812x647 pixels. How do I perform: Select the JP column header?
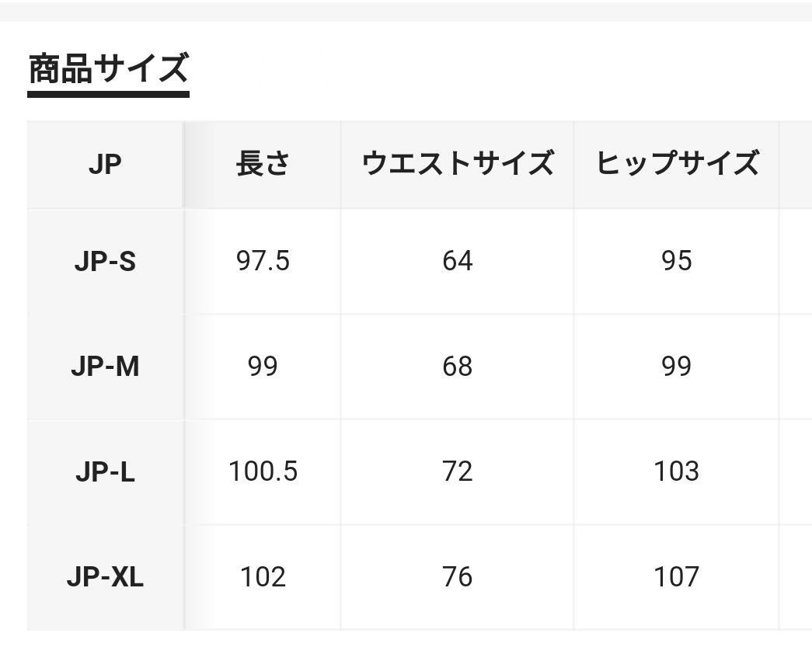point(105,165)
